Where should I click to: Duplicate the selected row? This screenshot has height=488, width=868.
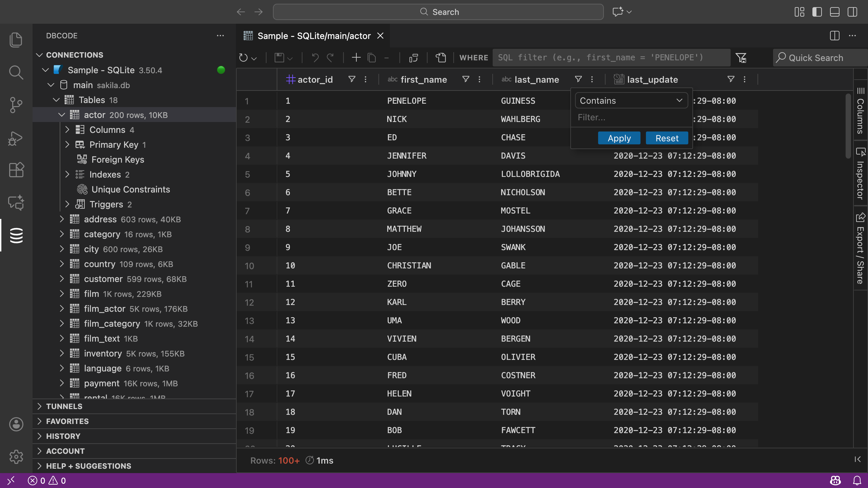click(371, 58)
